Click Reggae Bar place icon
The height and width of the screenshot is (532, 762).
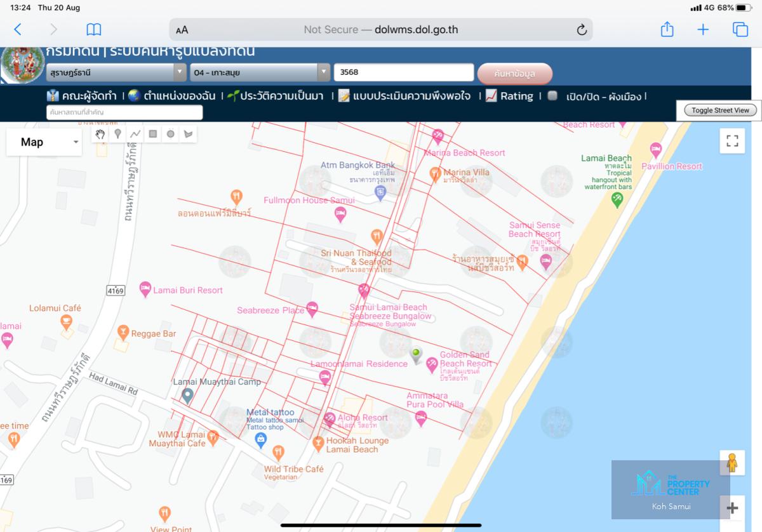coord(123,333)
